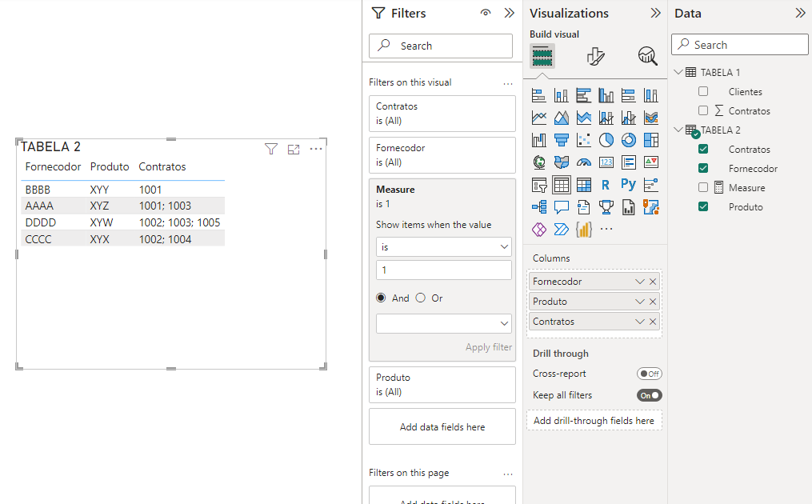
Task: Check the Clientes field in TABELA 1
Action: (x=703, y=91)
